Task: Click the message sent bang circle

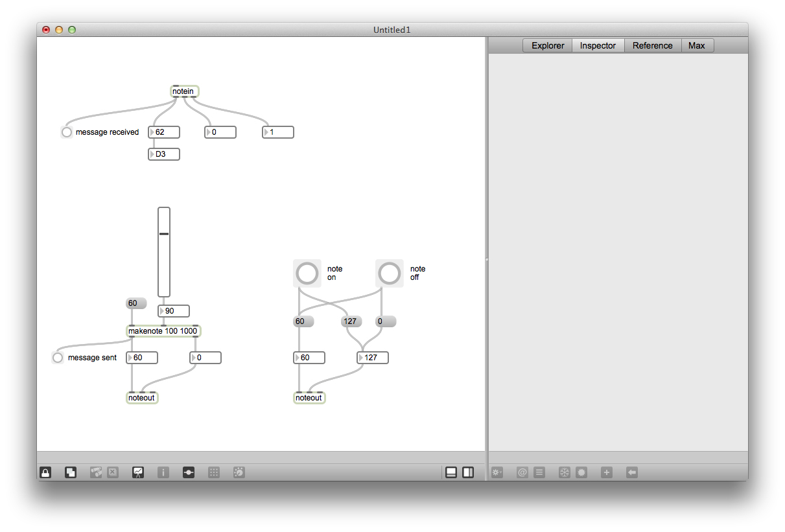Action: 58,358
